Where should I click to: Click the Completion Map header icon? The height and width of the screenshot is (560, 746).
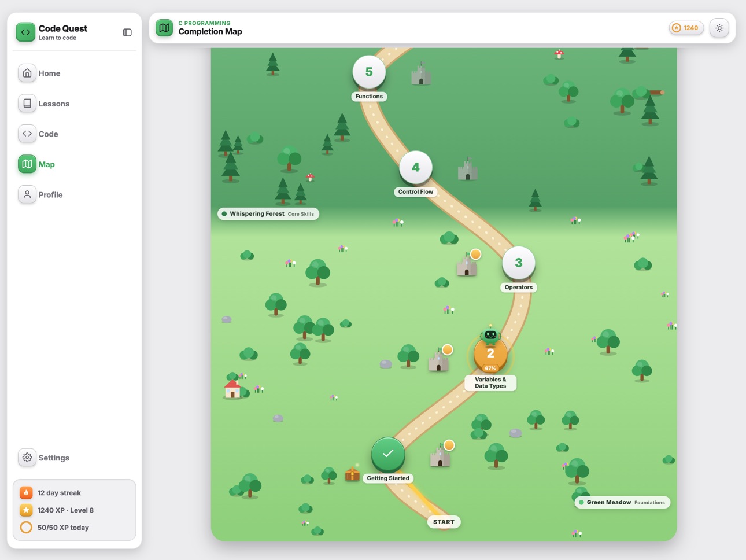pyautogui.click(x=164, y=28)
